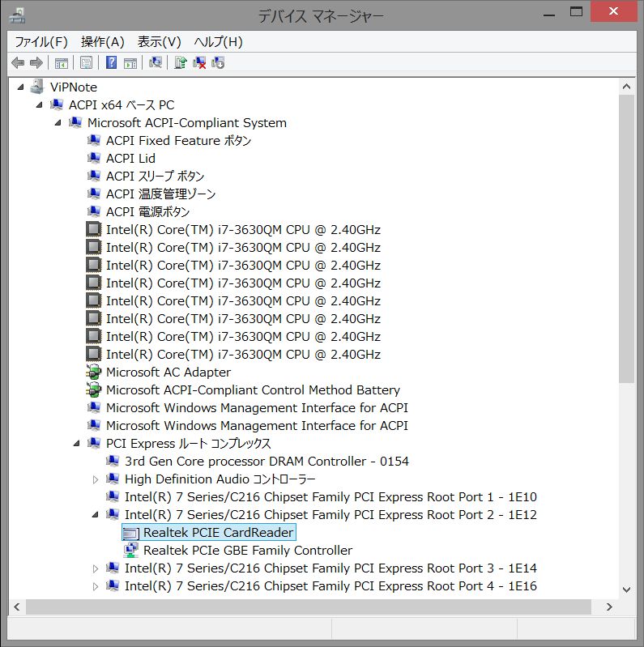Expand the High Definition Audio コントローラー node

[x=96, y=479]
